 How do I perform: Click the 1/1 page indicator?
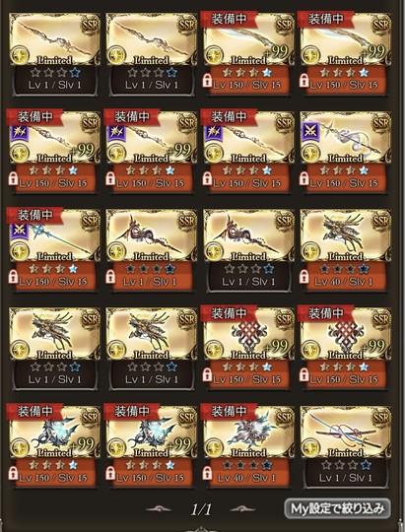pyautogui.click(x=201, y=509)
